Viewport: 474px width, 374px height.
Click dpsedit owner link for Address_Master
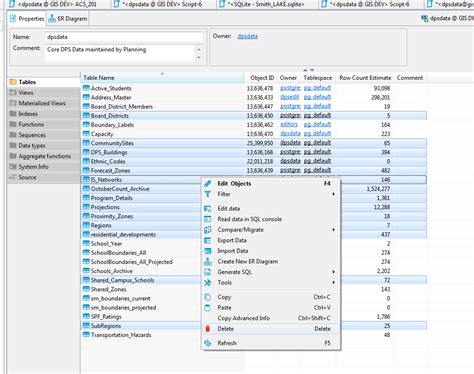point(289,97)
